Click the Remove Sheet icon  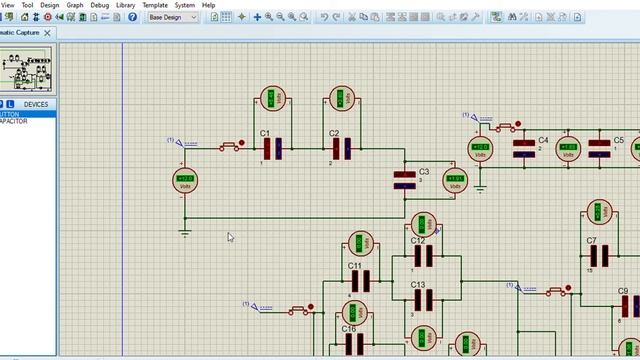pyautogui.click(x=551, y=17)
